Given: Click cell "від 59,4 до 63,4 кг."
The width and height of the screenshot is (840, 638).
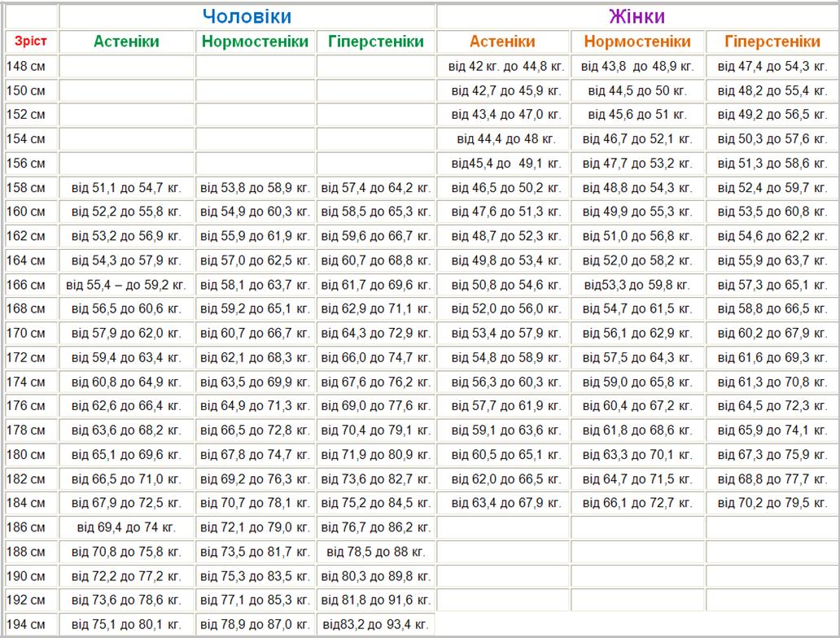Looking at the screenshot, I should pyautogui.click(x=126, y=358).
